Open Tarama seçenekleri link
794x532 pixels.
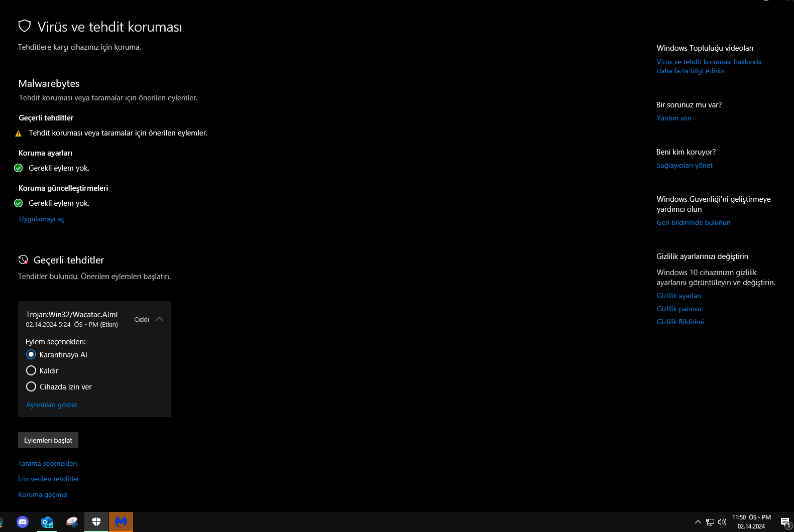(48, 464)
